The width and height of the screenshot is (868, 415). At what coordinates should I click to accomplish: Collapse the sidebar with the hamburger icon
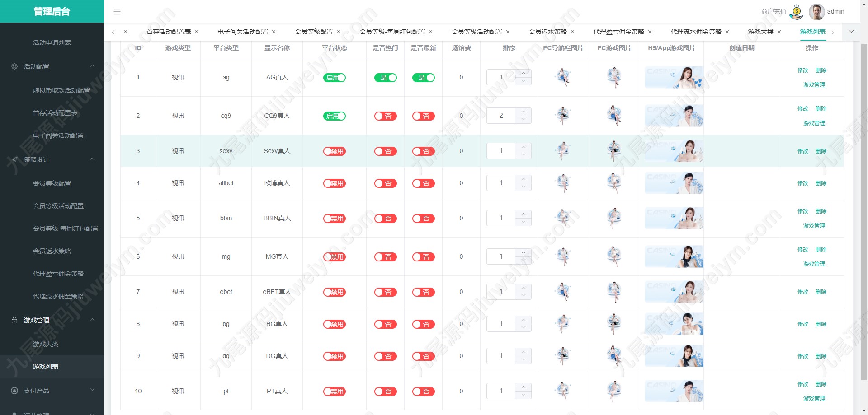point(117,12)
